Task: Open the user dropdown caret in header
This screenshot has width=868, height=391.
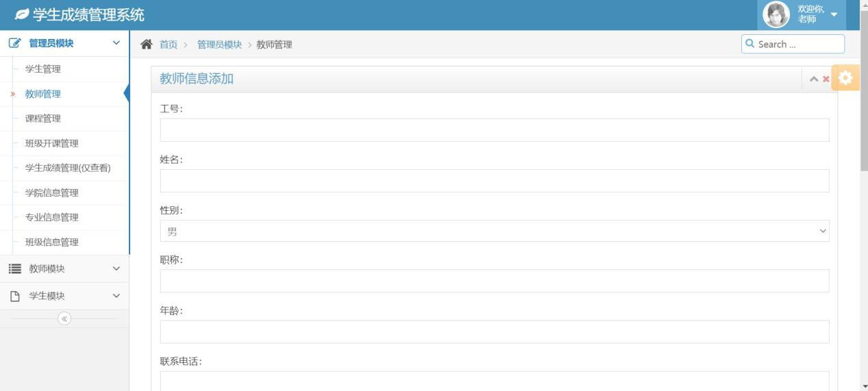Action: coord(834,14)
